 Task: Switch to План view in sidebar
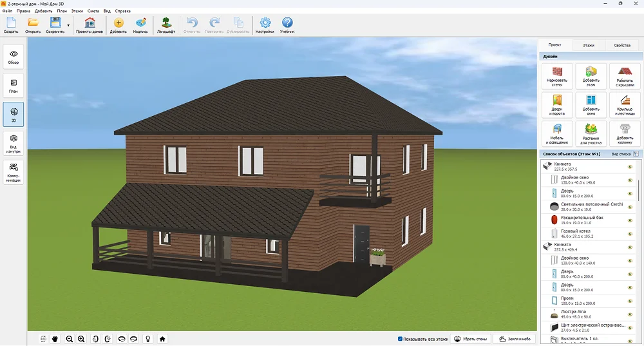click(x=14, y=86)
